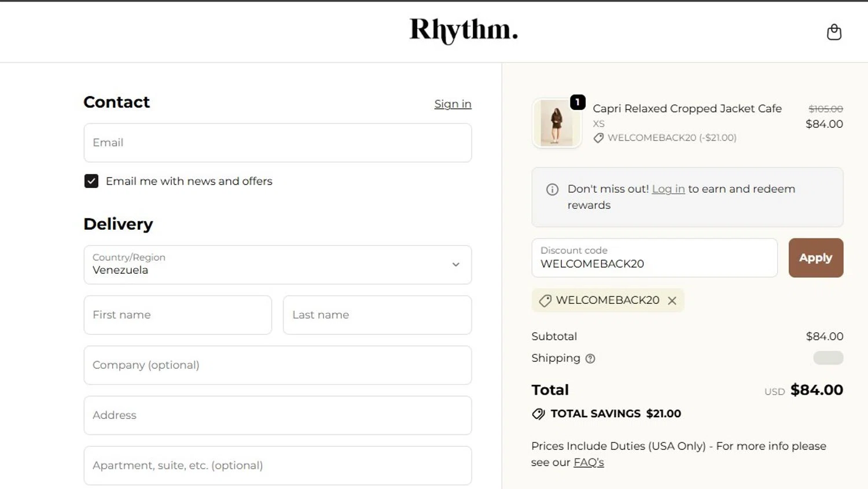Click the TOTAL SAVINGS $21.00 text
868x489 pixels.
(x=616, y=414)
